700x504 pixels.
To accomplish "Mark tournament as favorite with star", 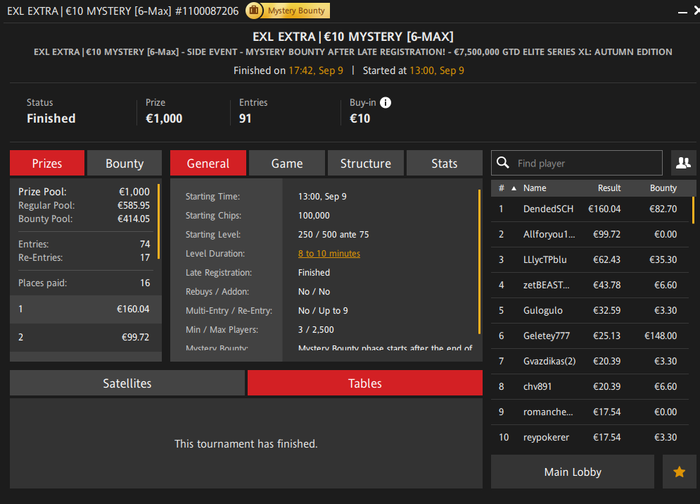I will 679,472.
